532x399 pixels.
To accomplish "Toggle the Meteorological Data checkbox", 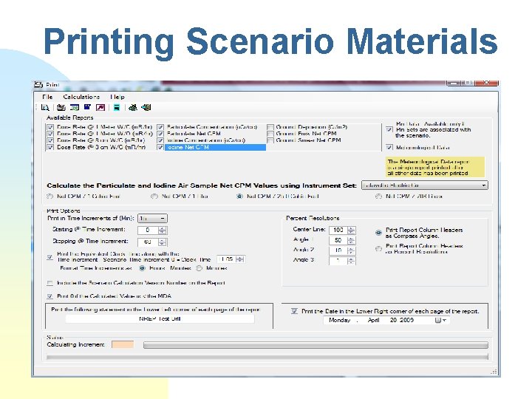I will coord(389,147).
